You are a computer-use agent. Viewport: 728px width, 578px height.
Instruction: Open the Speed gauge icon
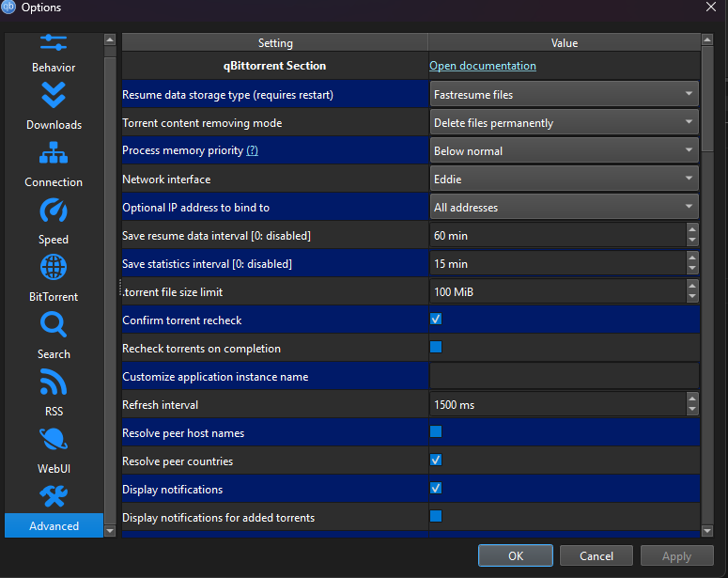click(x=54, y=210)
